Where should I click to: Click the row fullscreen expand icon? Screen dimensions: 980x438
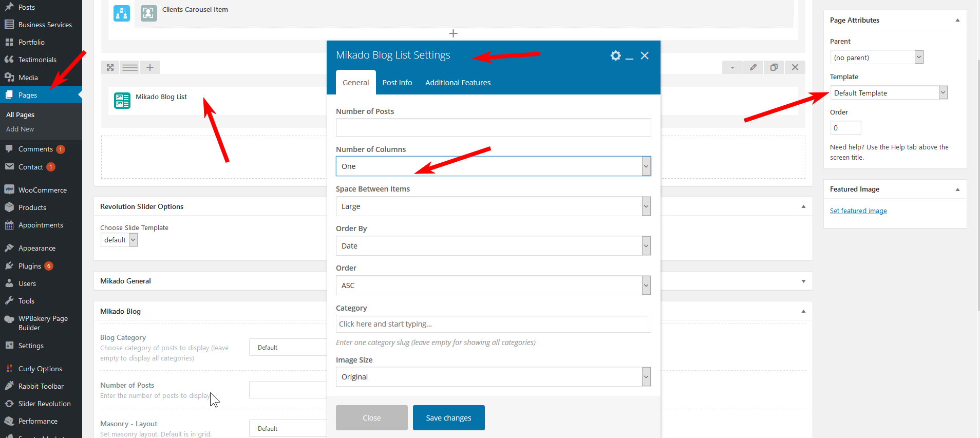point(110,67)
